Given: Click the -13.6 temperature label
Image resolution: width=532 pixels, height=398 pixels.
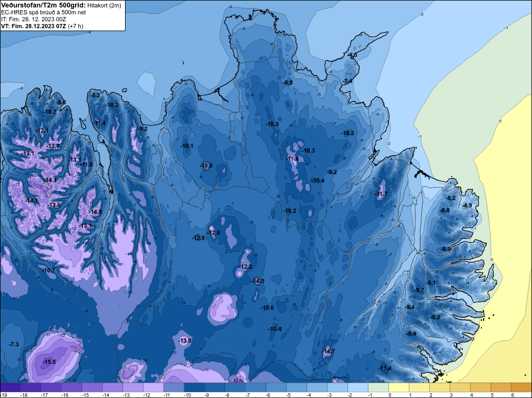Looking at the screenshot, I should tap(54, 205).
